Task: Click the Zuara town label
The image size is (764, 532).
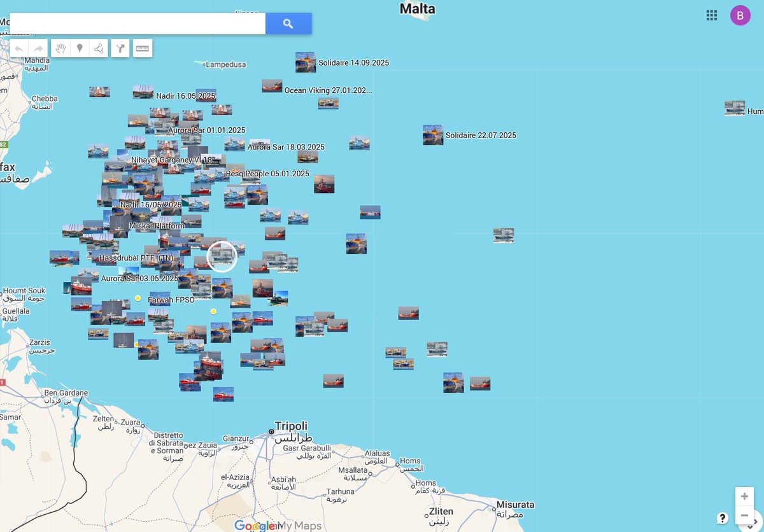Action: (x=131, y=422)
